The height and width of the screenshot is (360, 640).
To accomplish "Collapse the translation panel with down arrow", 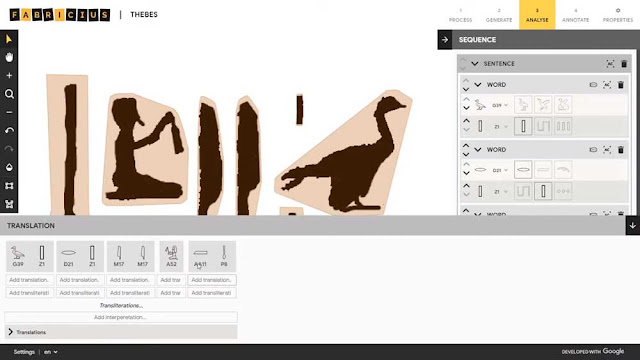I will tap(633, 225).
